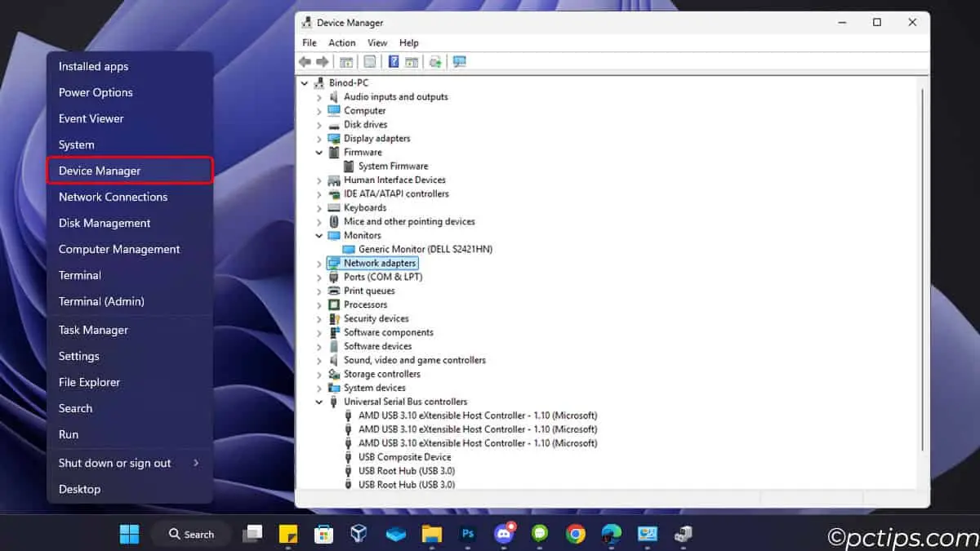Click the device tree vertical scrollbar
Screen dimensions: 980x551
point(922,269)
